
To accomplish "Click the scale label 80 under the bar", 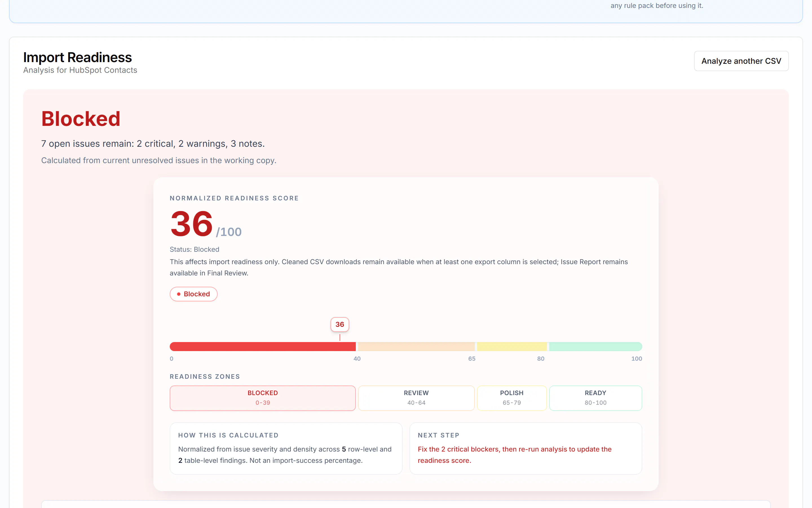I will click(540, 358).
